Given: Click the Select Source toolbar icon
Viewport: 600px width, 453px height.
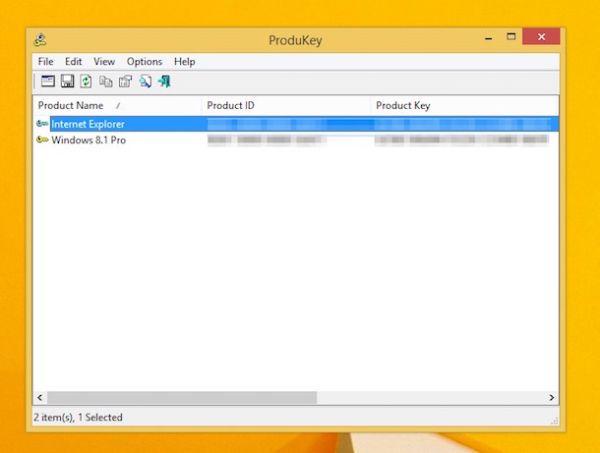Looking at the screenshot, I should point(48,81).
